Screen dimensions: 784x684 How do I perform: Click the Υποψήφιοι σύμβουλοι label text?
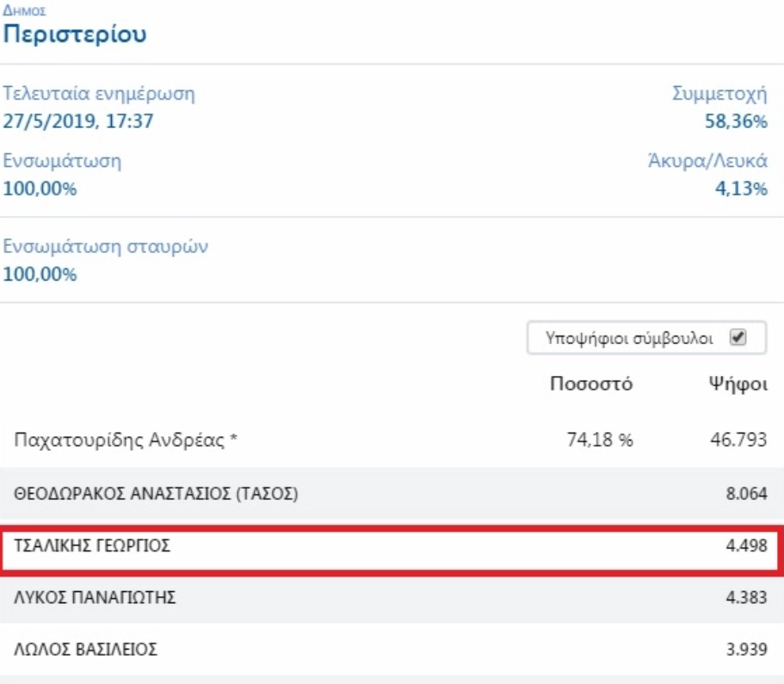click(629, 338)
